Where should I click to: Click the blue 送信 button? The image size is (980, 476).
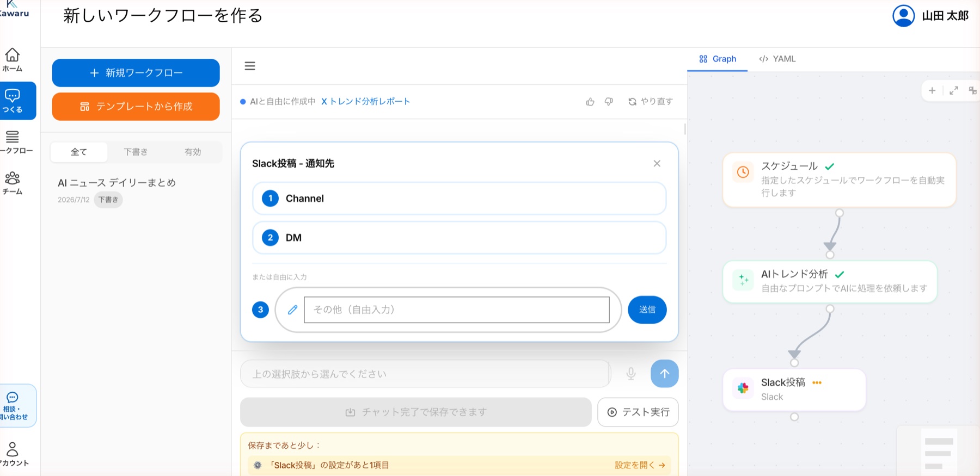[x=647, y=310]
